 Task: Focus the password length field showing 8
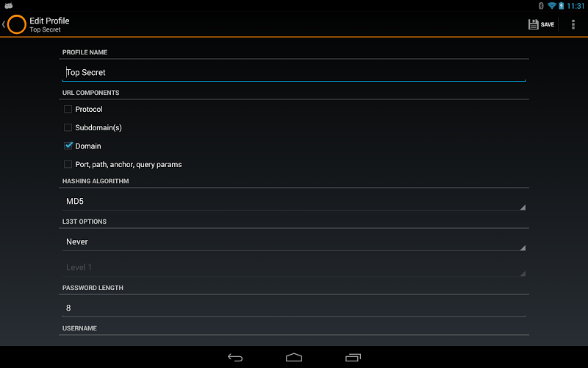point(294,308)
